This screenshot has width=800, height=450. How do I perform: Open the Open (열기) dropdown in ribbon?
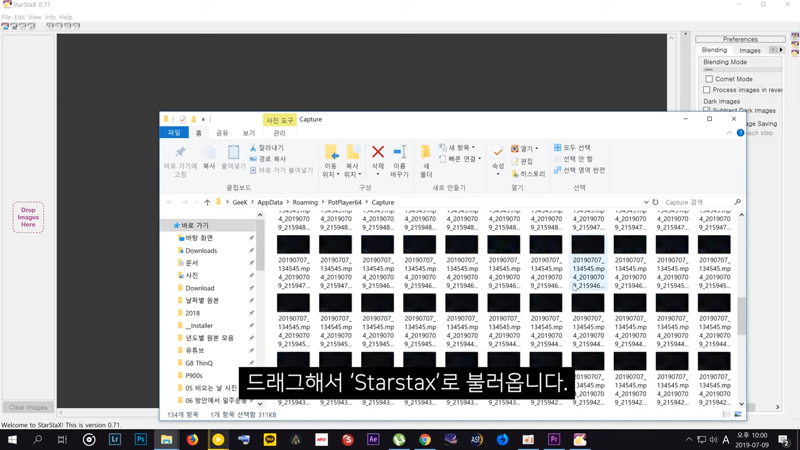click(524, 148)
